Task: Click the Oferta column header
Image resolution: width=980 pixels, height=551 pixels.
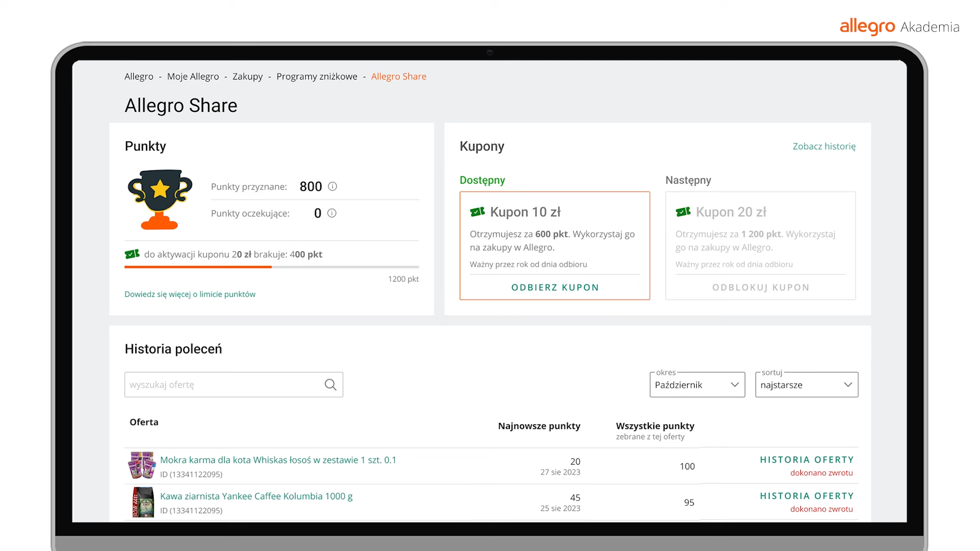Action: coord(144,422)
